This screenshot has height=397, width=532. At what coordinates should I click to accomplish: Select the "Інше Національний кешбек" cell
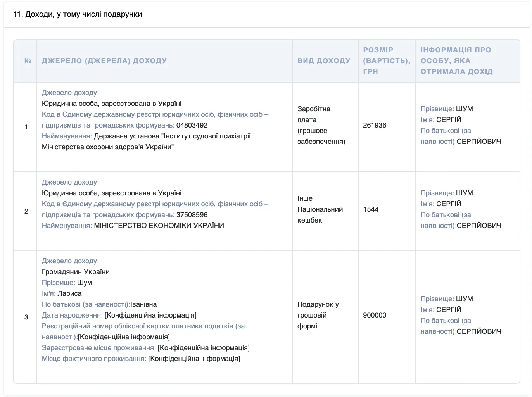coord(320,209)
